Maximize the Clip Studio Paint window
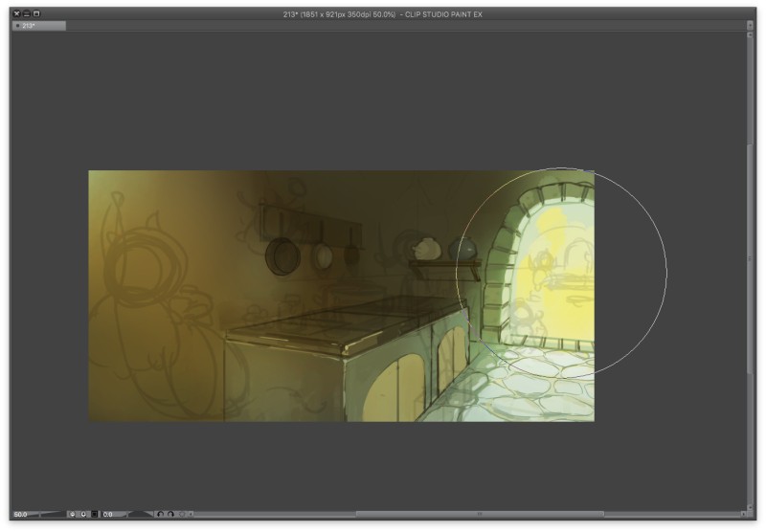Screen dimensions: 766x532 36,13
